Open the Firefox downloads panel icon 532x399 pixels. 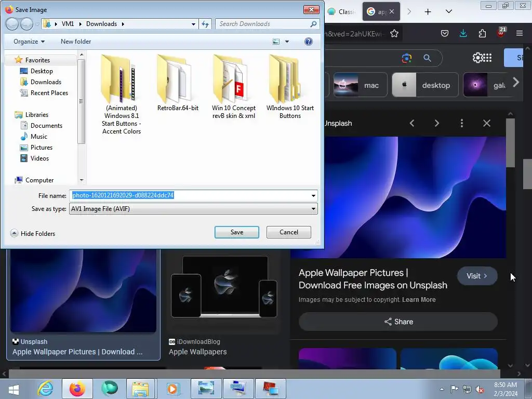click(x=463, y=33)
